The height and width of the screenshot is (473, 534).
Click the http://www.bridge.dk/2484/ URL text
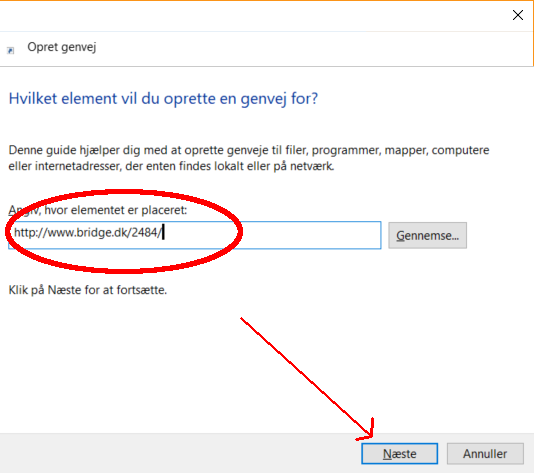point(88,233)
